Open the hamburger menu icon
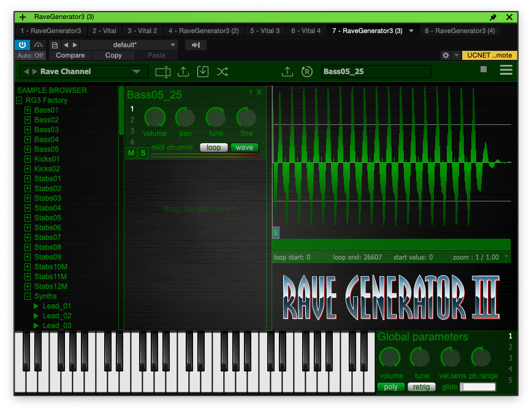This screenshot has height=412, width=532. pyautogui.click(x=506, y=70)
